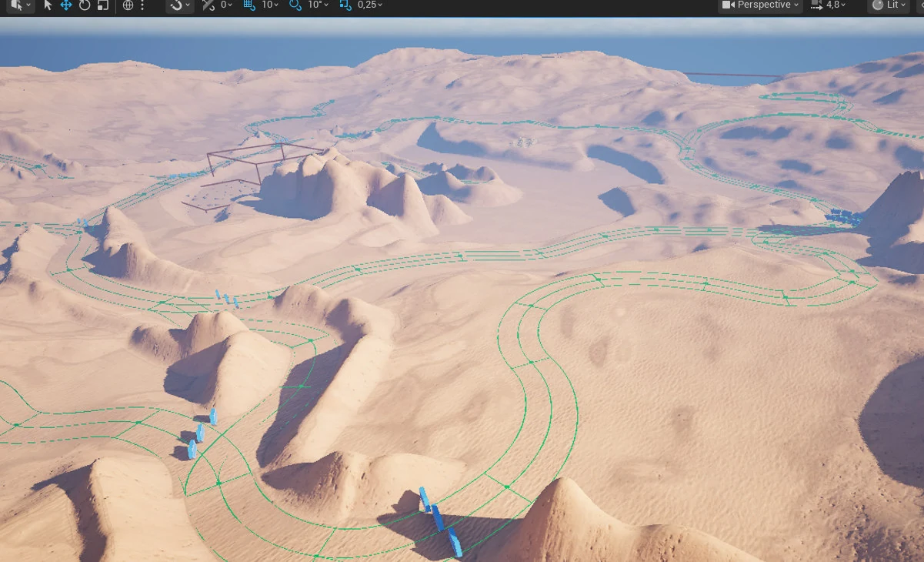Open the 0 snap value dropdown
Viewport: 924px width, 562px height.
point(226,5)
